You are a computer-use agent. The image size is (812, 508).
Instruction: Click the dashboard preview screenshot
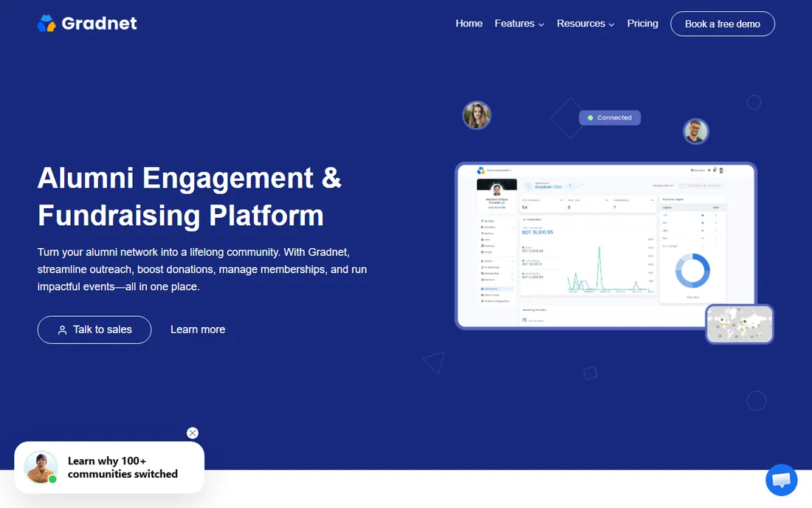605,246
